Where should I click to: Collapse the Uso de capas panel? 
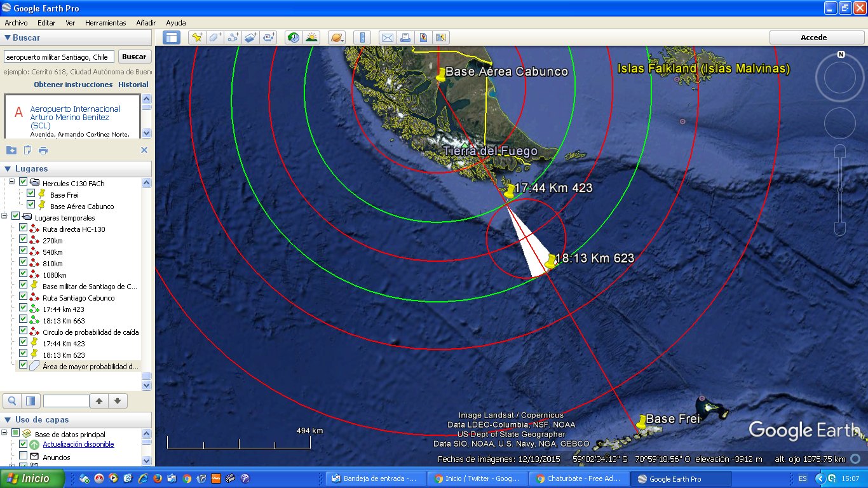tap(7, 419)
